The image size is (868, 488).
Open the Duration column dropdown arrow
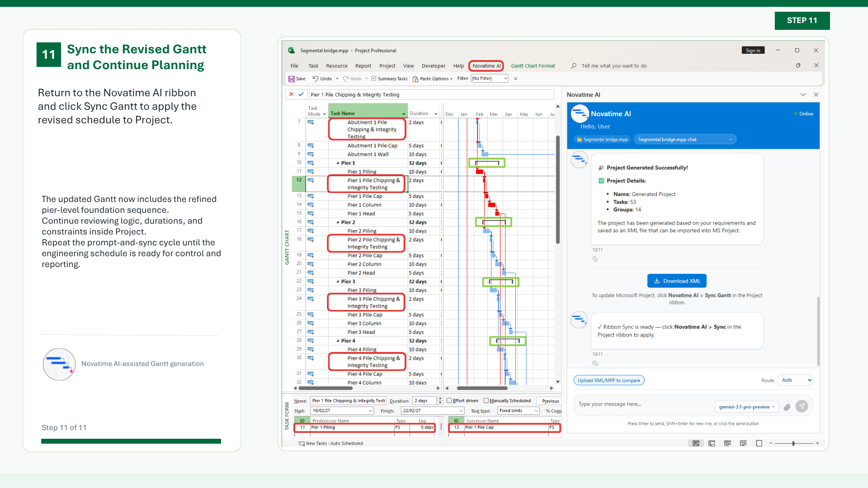tap(436, 114)
